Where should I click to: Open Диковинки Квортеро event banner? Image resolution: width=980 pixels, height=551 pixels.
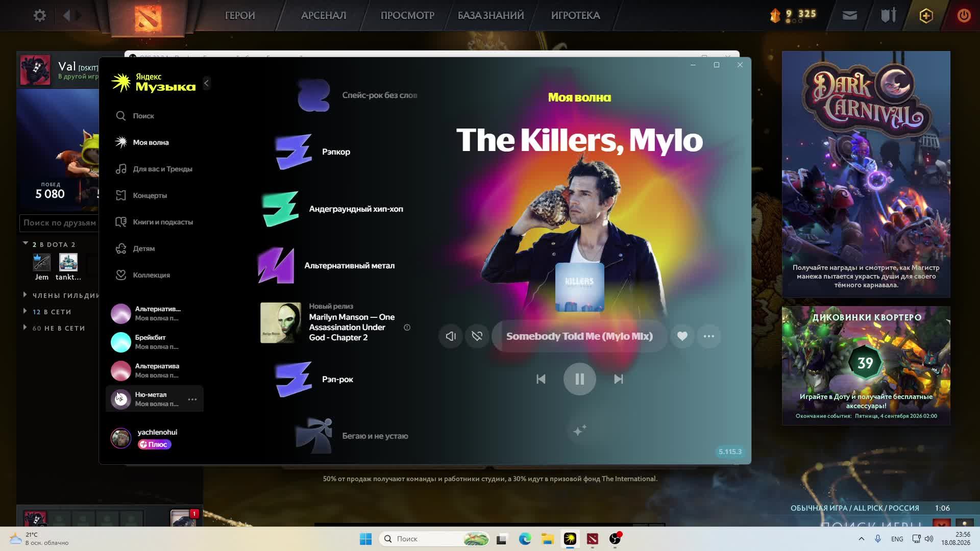click(x=866, y=365)
